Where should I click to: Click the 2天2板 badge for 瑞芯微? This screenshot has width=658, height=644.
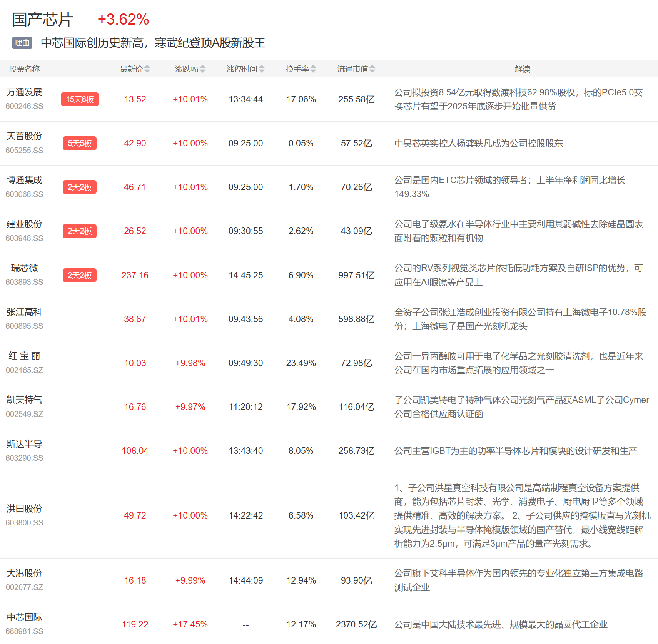[x=80, y=275]
